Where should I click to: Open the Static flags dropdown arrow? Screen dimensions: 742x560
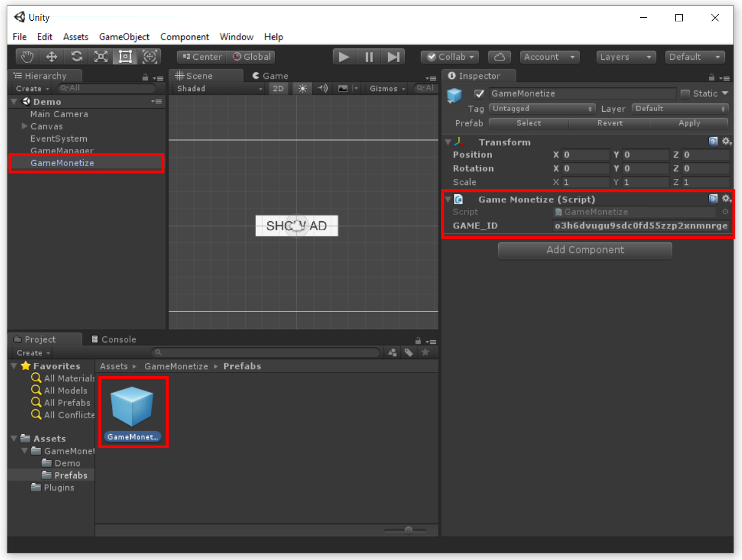click(725, 93)
